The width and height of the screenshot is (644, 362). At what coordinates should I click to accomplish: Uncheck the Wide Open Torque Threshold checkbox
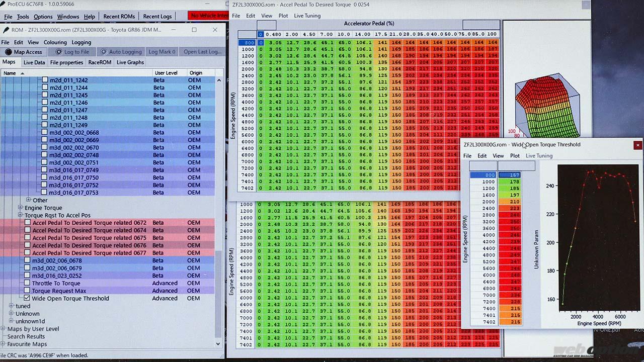[x=27, y=298]
